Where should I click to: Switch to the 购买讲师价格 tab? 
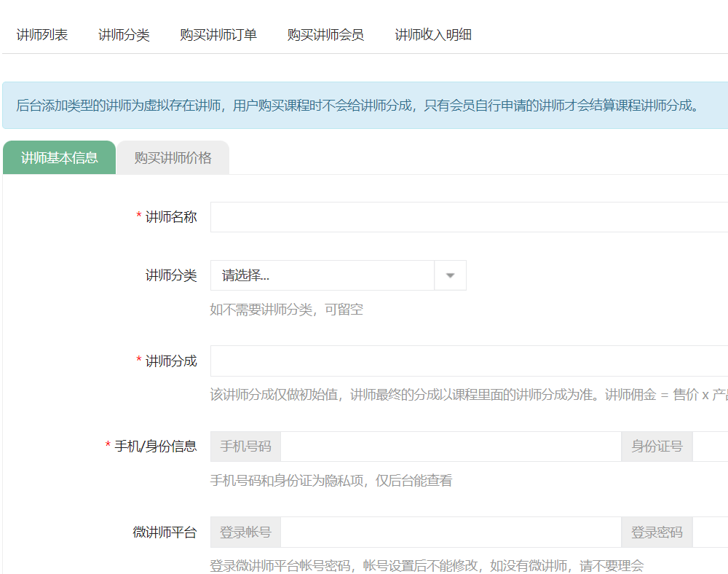click(173, 158)
